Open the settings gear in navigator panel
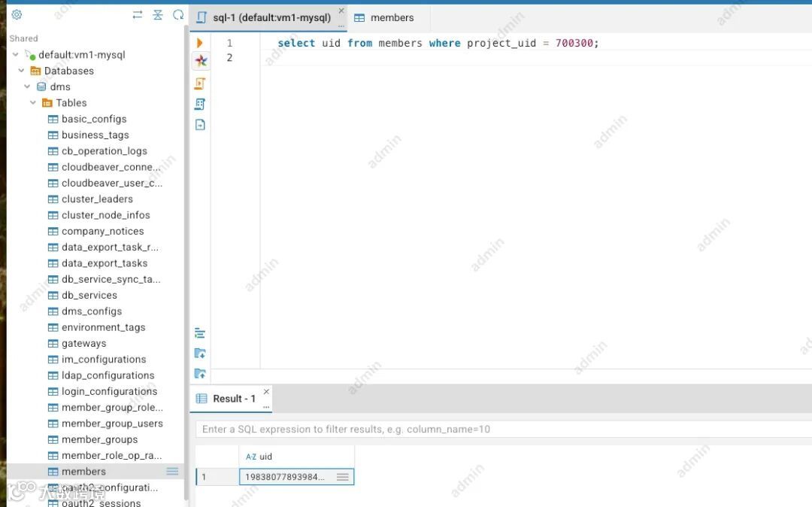The image size is (812, 507). point(17,14)
